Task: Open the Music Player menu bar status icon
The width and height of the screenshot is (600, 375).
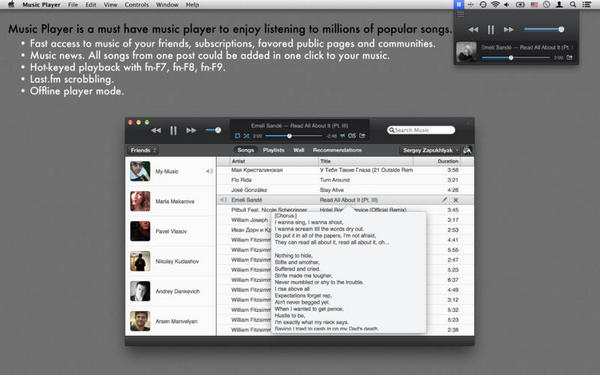Action: coord(458,5)
